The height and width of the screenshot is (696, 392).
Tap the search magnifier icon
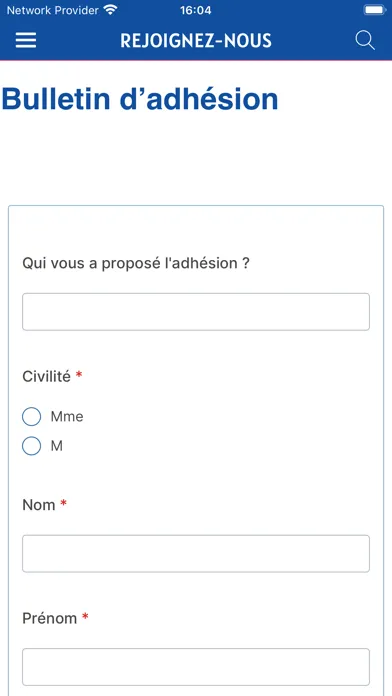365,40
